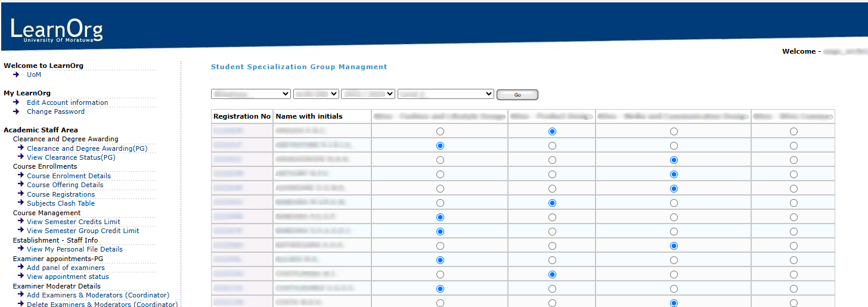
Task: Click Establishment - Staff Info section label
Action: tap(55, 240)
